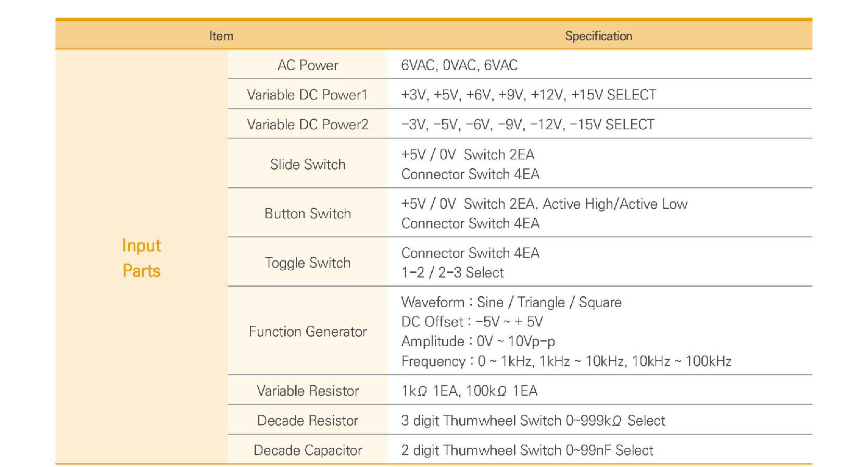Select the Active High/Active Low text

615,204
